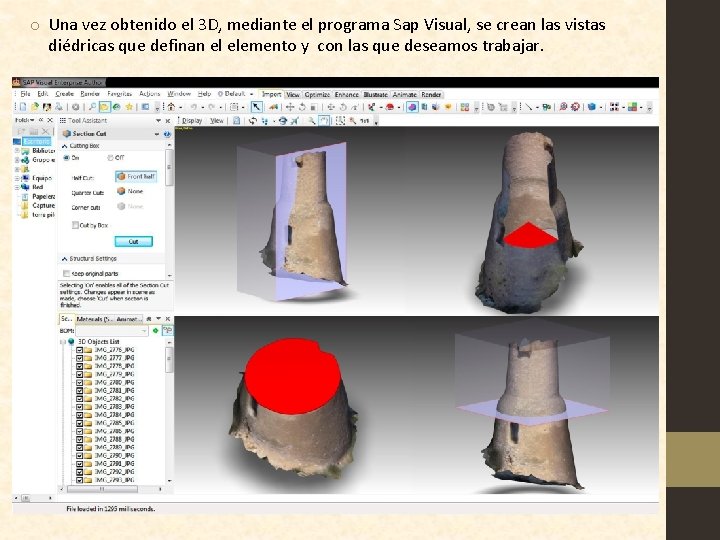Select the arrow pointer selection tool
The height and width of the screenshot is (540, 720).
[256, 107]
